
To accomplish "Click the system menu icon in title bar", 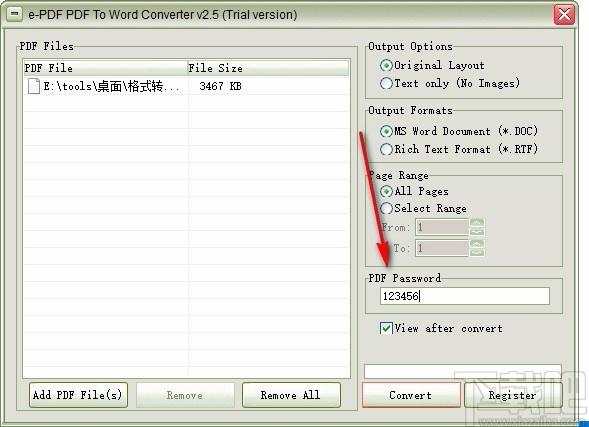I will [x=14, y=14].
